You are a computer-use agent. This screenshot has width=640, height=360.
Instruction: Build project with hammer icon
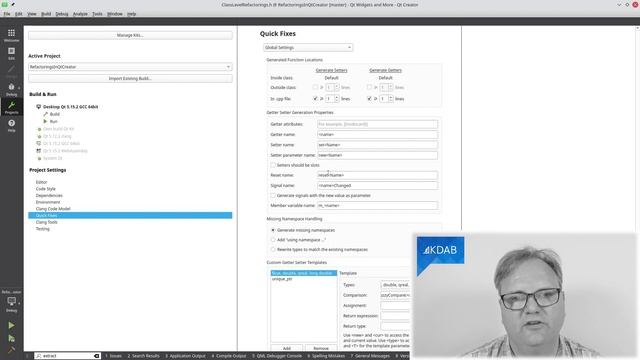click(11, 350)
